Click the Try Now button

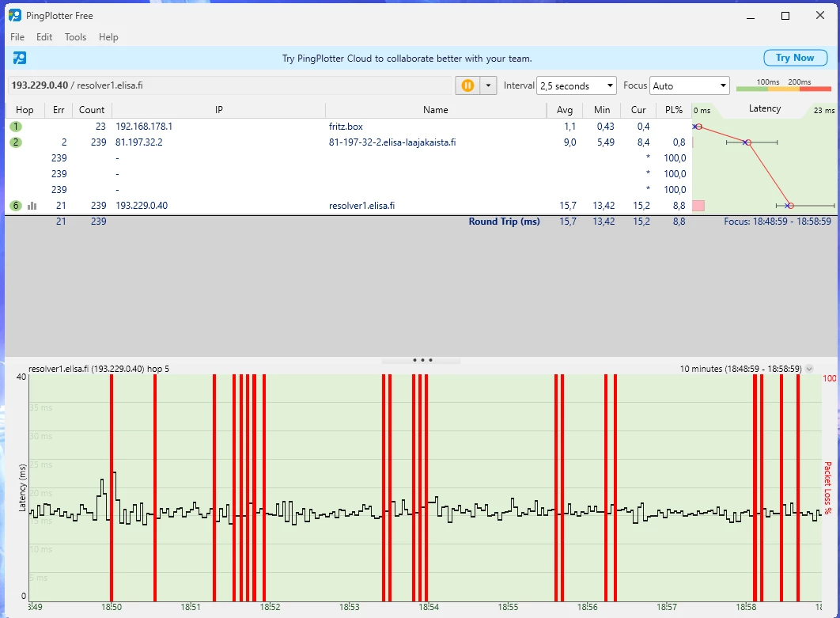(x=794, y=58)
